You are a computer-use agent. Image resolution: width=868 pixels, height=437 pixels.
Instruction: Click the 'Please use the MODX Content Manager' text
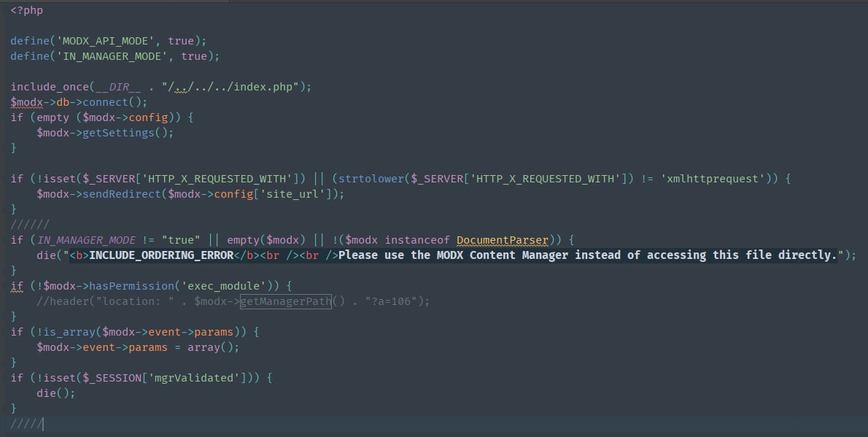click(x=454, y=255)
